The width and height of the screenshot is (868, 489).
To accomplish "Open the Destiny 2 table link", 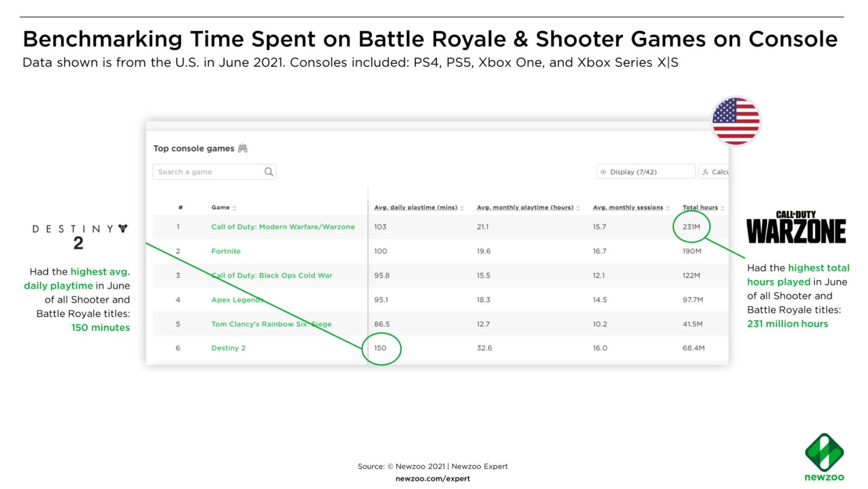I will point(228,348).
